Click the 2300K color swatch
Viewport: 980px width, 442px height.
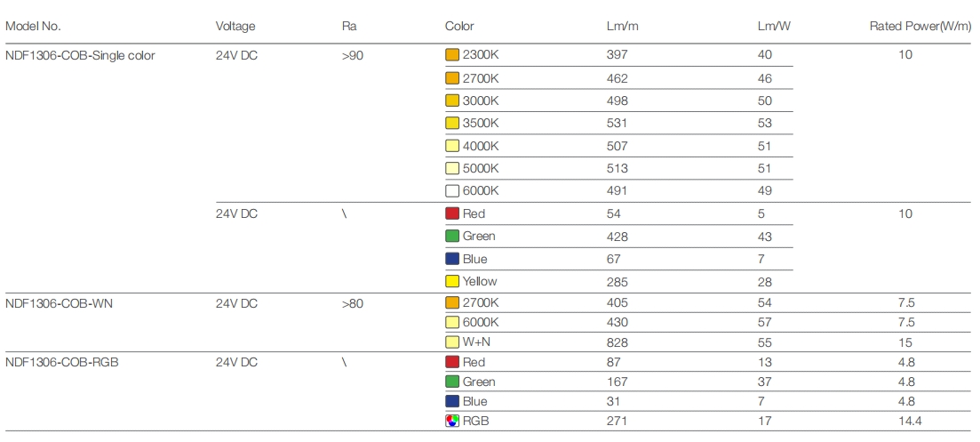(x=452, y=55)
